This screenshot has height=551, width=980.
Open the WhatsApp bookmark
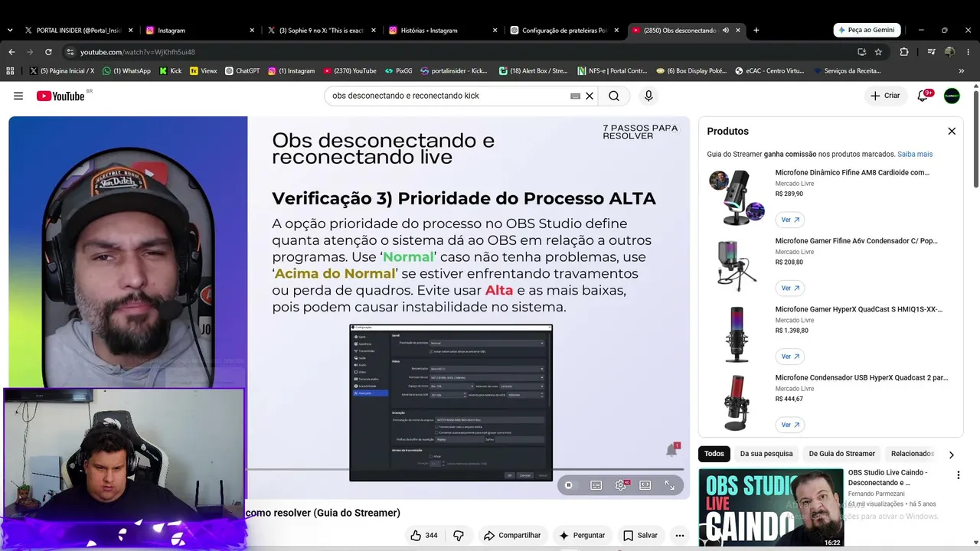tap(126, 71)
